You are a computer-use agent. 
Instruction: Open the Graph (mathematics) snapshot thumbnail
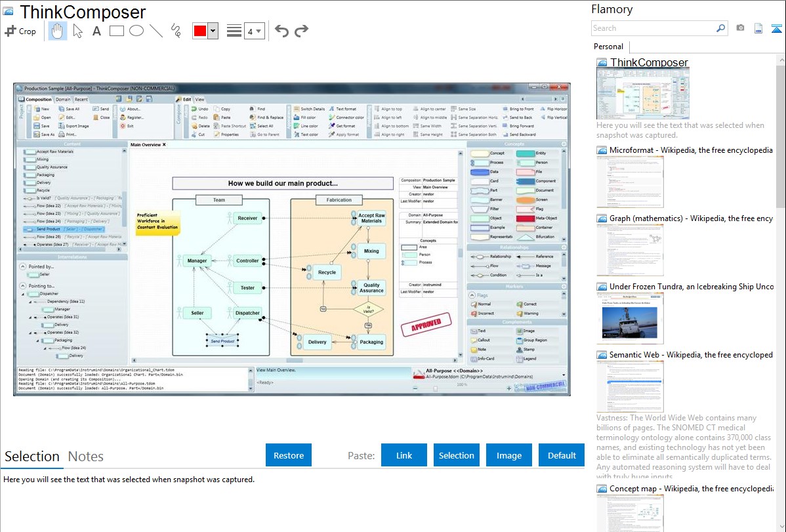[630, 250]
